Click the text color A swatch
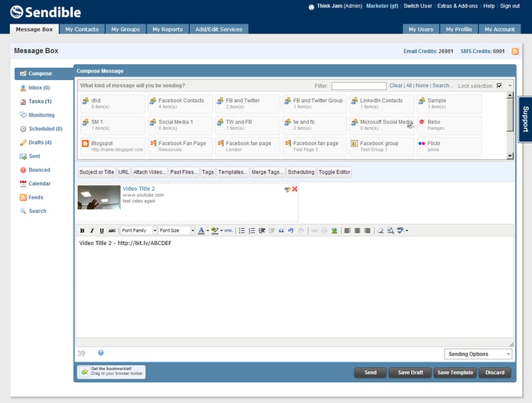532x403 pixels. (201, 231)
